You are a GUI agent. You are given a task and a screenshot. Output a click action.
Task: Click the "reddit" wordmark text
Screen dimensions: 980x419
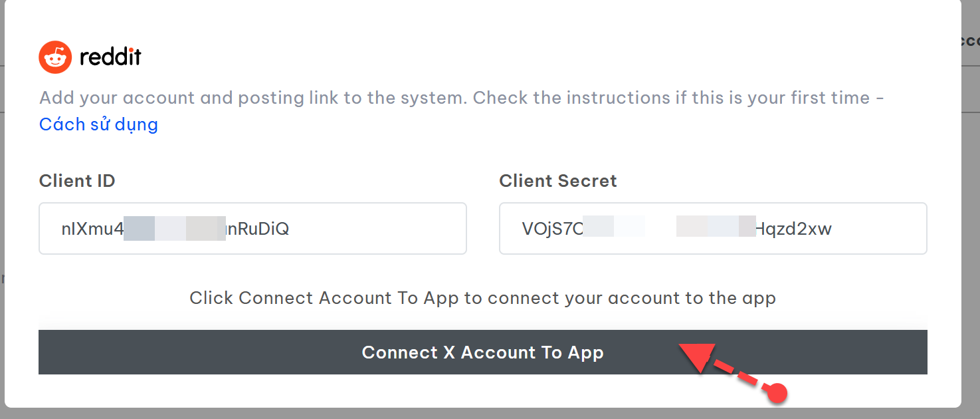110,57
